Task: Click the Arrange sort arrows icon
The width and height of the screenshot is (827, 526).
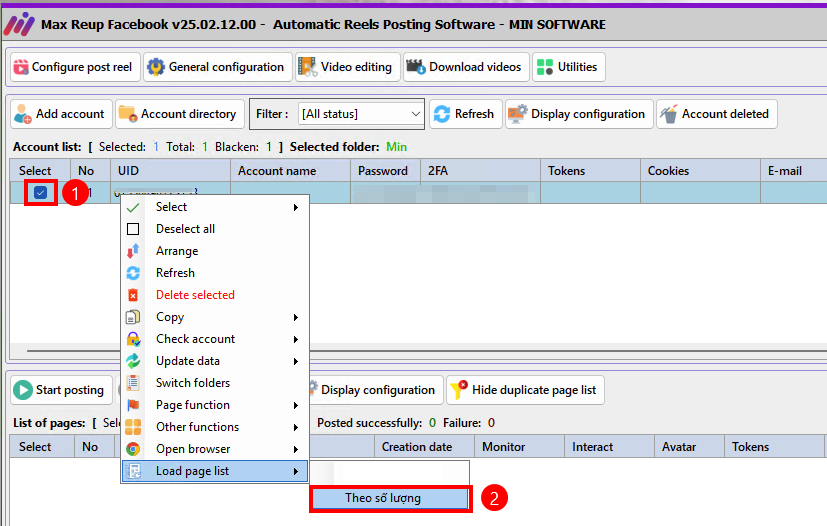Action: point(133,251)
